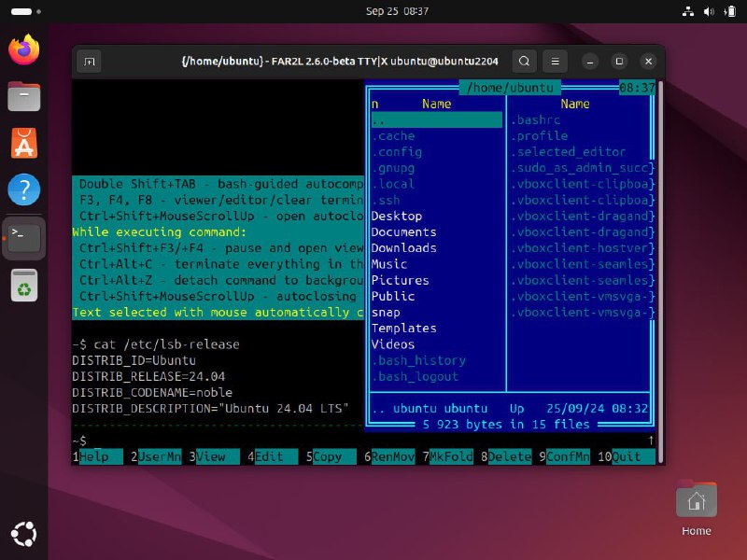This screenshot has width=747, height=560.
Task: Open the terminal hamburger menu
Action: pos(555,62)
